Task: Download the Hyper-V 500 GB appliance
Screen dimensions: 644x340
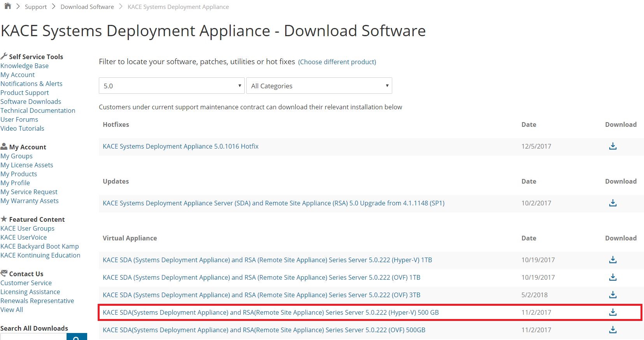Action: (613, 312)
